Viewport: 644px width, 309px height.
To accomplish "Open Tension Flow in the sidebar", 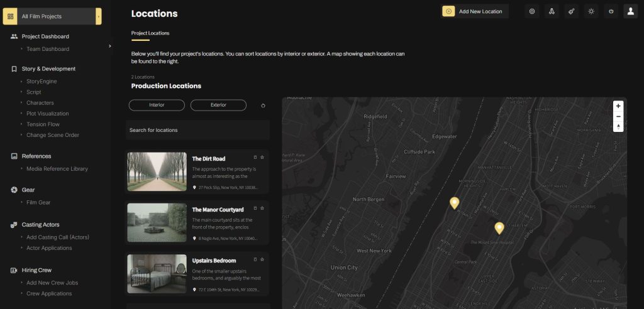I will point(43,124).
